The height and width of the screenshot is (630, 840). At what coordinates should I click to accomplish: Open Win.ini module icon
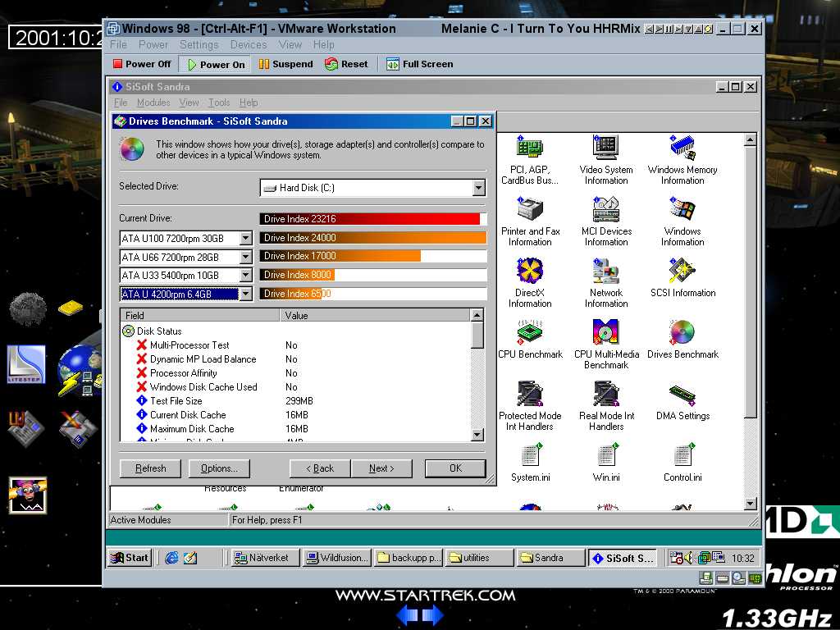[x=608, y=455]
